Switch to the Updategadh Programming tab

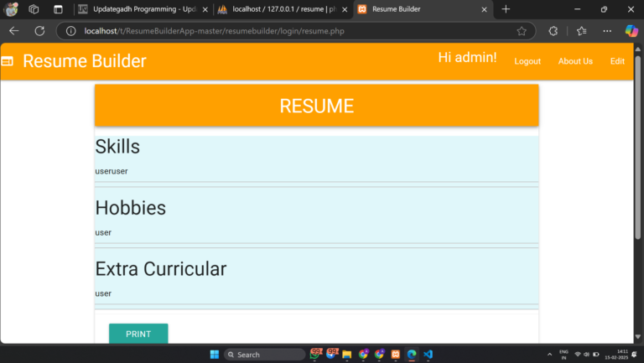tap(138, 9)
